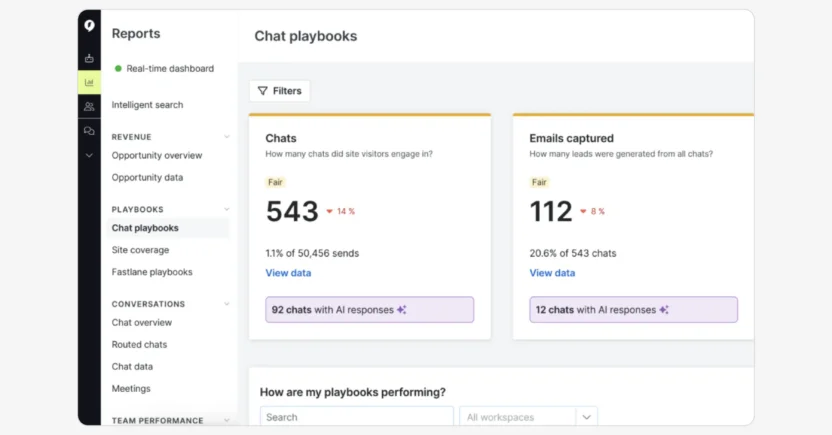Go to Site coverage report

point(140,250)
